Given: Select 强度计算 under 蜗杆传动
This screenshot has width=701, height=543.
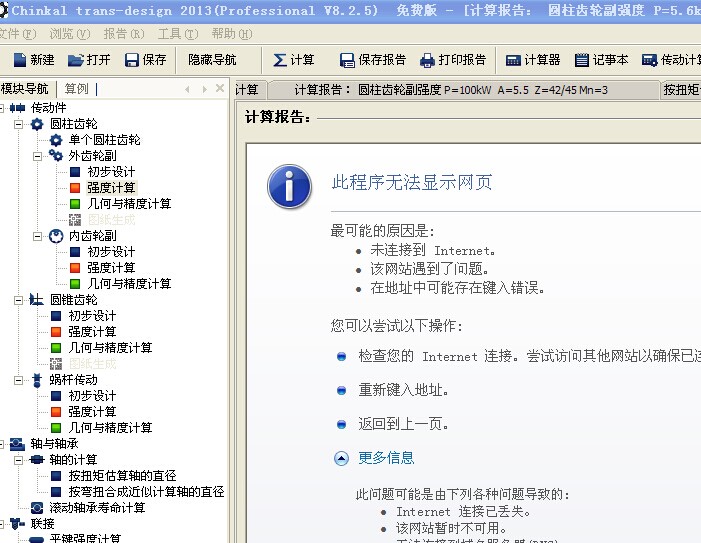Looking at the screenshot, I should click(x=92, y=412).
